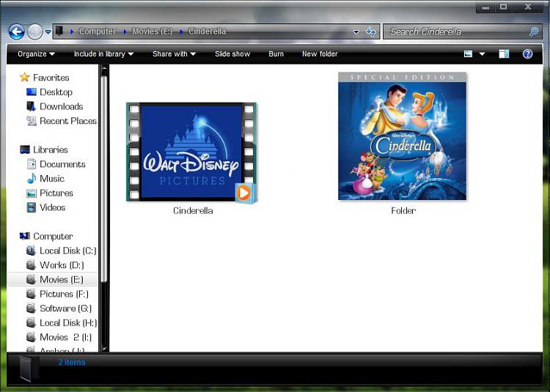Expand the arrow before Movies (E:) breadcrumb

point(125,32)
